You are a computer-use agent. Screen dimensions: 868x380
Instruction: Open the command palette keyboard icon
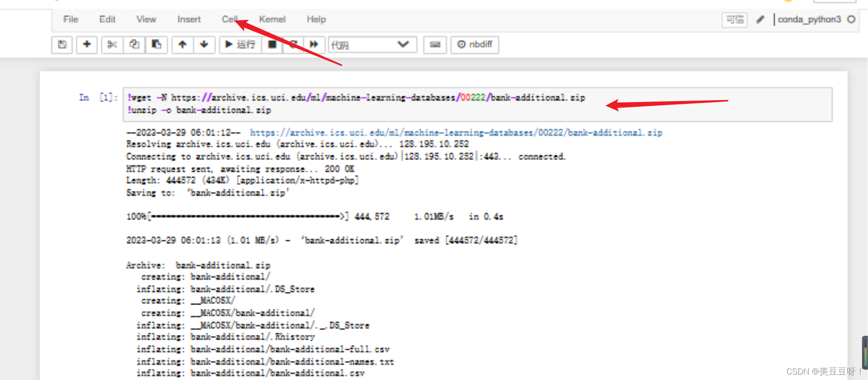click(x=435, y=45)
